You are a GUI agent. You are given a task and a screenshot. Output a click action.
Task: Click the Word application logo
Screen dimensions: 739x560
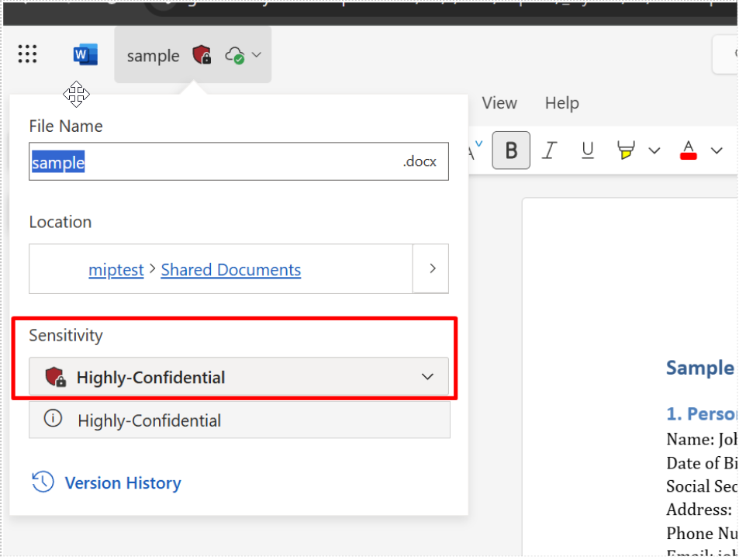click(x=85, y=55)
